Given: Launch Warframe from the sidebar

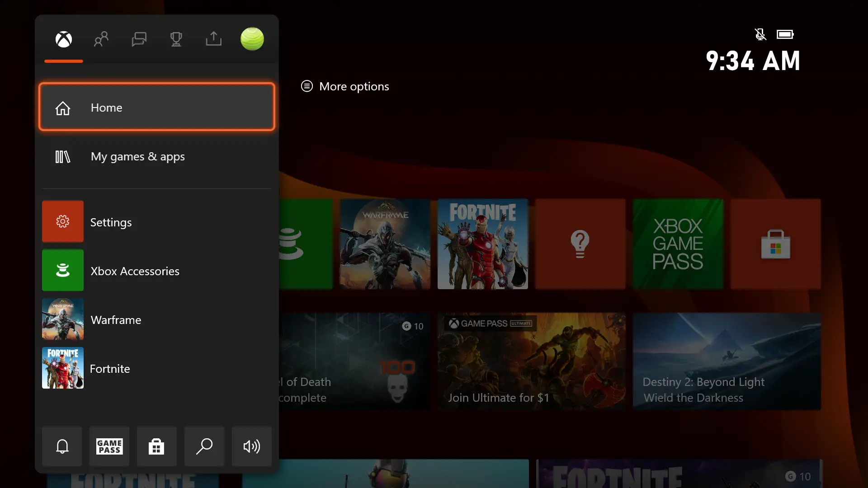Looking at the screenshot, I should 116,319.
